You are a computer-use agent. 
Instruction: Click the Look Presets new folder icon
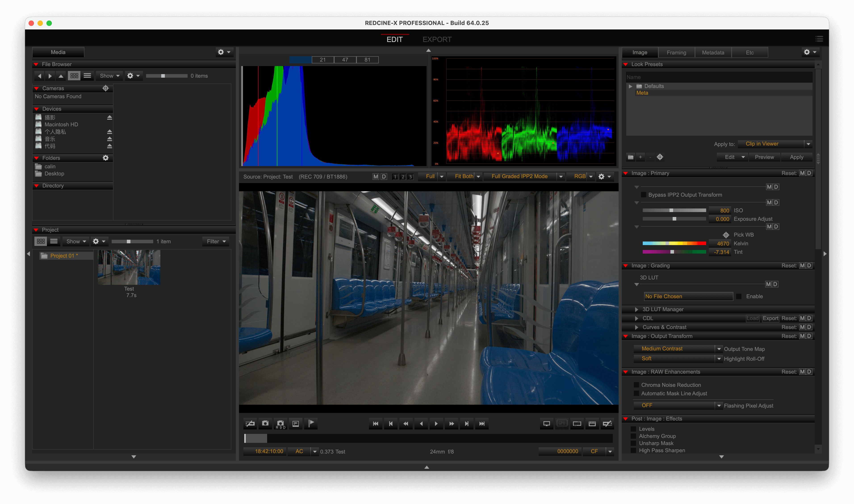tap(631, 157)
